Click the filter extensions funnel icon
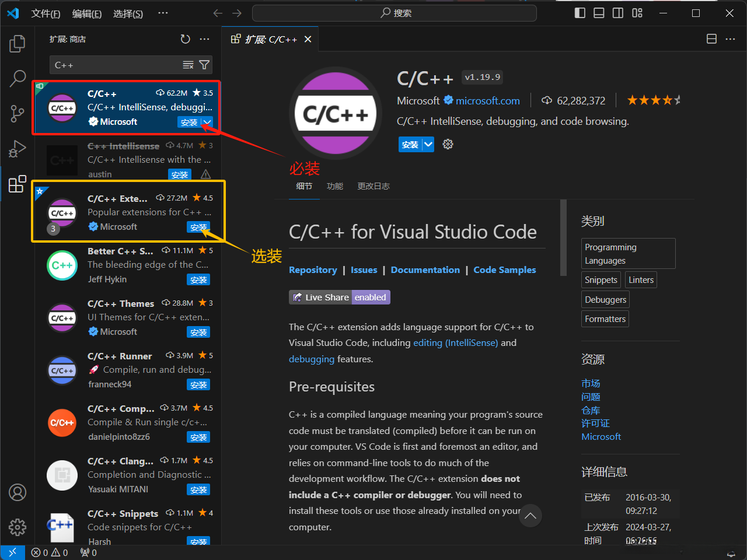Image resolution: width=747 pixels, height=560 pixels. (x=204, y=65)
